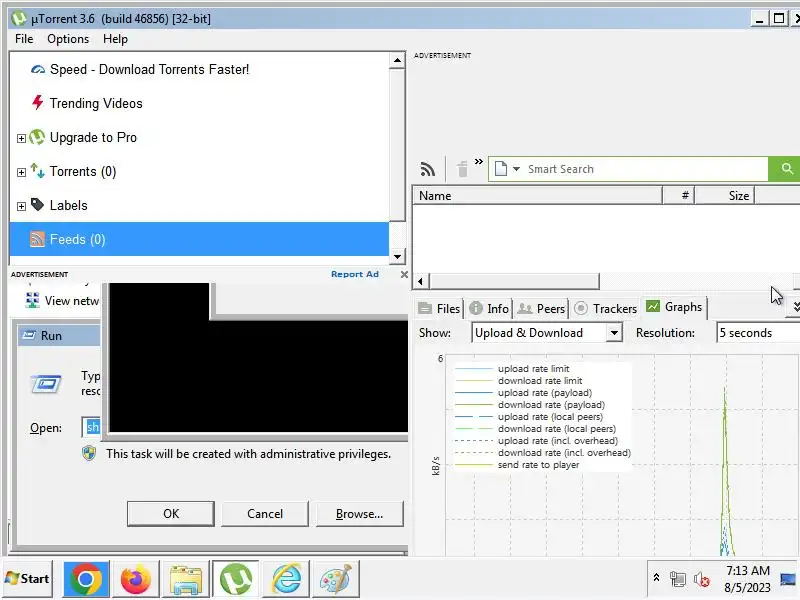This screenshot has width=800, height=600.
Task: Click the show desktop monitor icon
Action: 788,579
